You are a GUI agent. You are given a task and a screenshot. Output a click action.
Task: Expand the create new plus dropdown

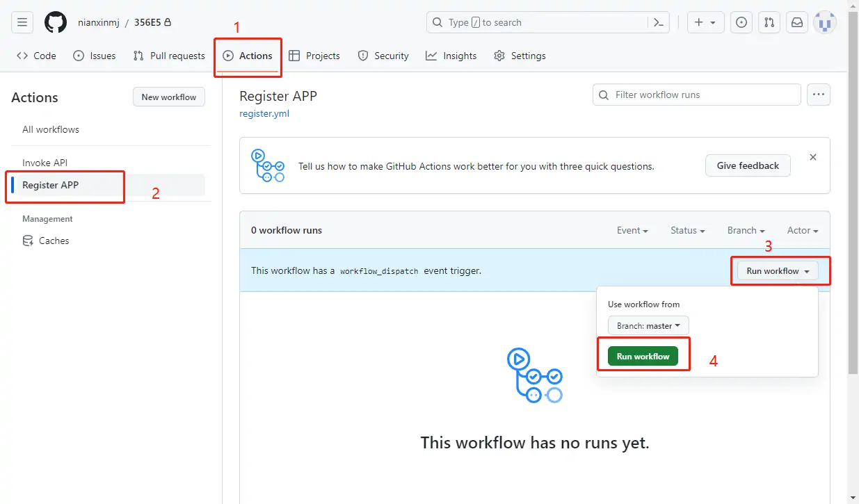pos(705,22)
